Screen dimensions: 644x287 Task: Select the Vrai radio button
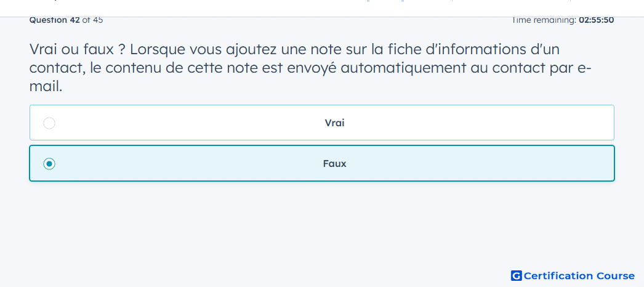(49, 123)
